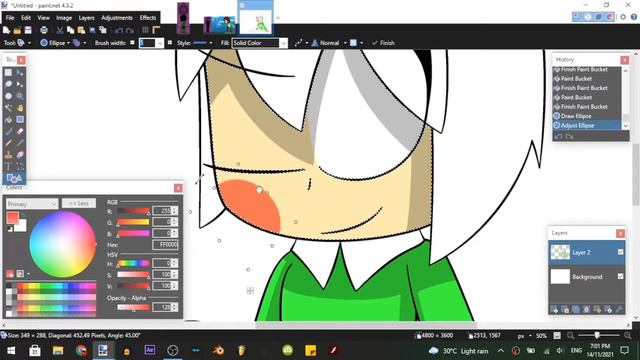Click the Finish button
The height and width of the screenshot is (360, 640).
pos(383,43)
